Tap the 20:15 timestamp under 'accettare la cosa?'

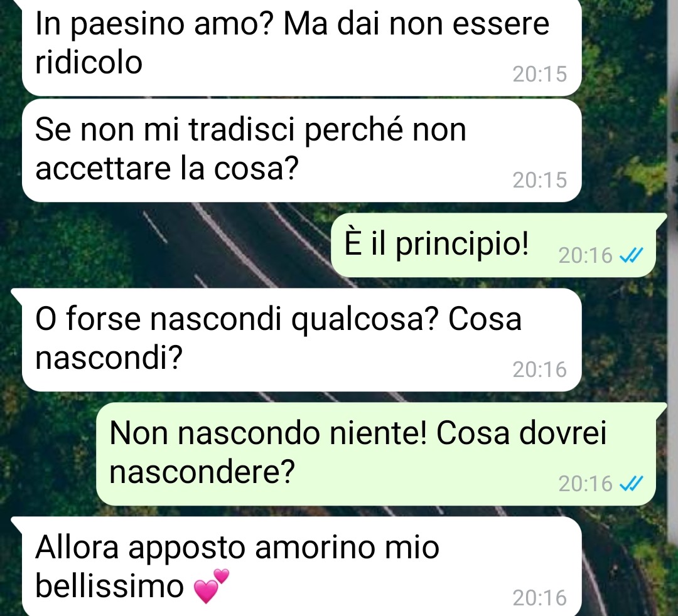click(x=540, y=179)
